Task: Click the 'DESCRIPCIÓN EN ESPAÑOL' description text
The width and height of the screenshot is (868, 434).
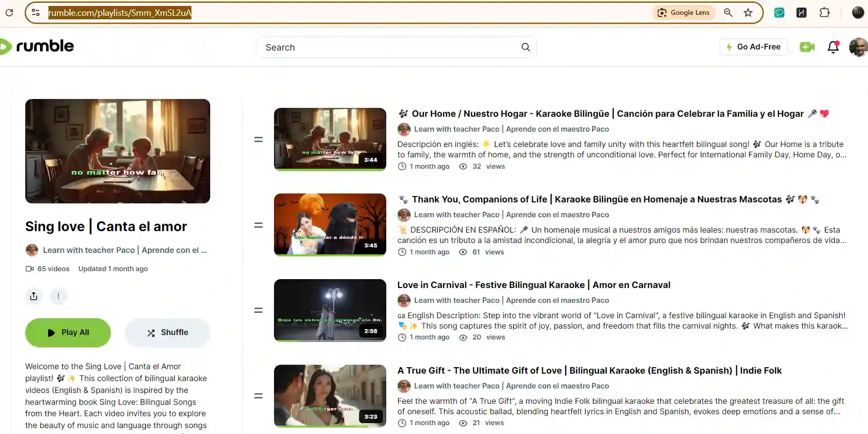Action: pos(622,235)
